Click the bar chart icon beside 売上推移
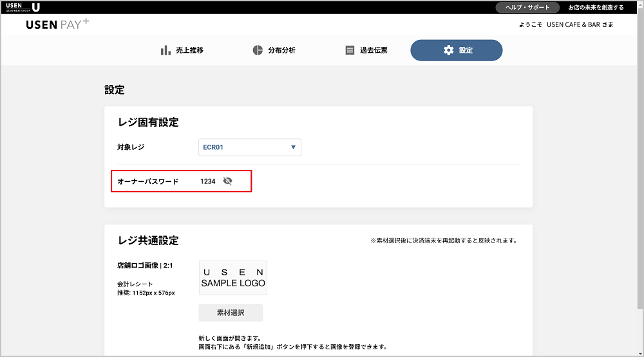Image resolution: width=644 pixels, height=357 pixels. pos(166,50)
